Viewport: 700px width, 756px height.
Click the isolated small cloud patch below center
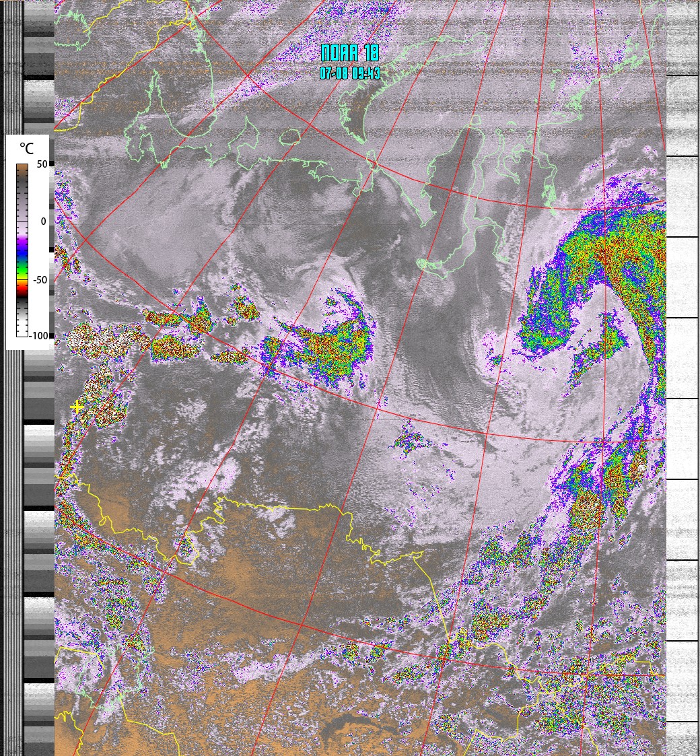pyautogui.click(x=411, y=439)
